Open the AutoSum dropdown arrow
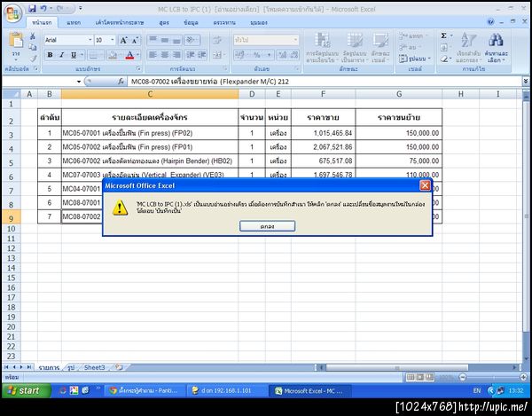 (x=451, y=35)
